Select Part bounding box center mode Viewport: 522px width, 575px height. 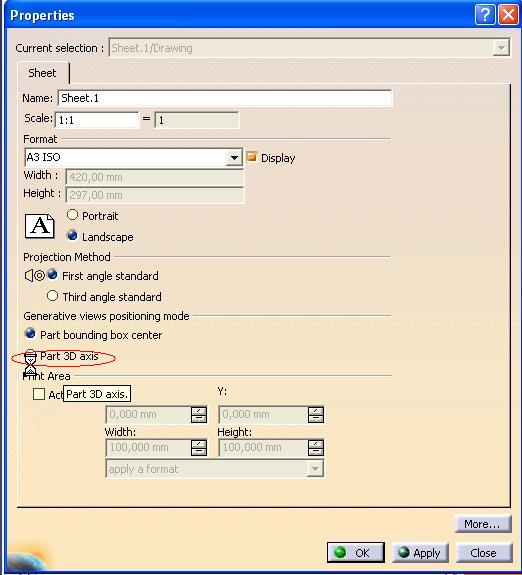(30, 334)
